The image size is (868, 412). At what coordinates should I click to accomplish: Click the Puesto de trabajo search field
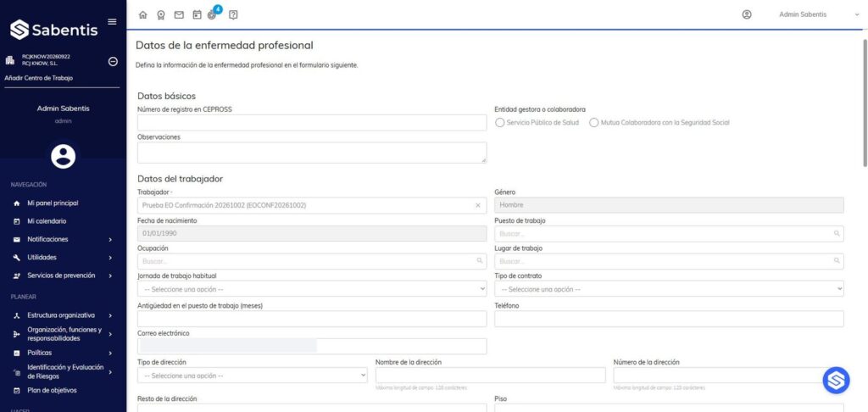(670, 234)
